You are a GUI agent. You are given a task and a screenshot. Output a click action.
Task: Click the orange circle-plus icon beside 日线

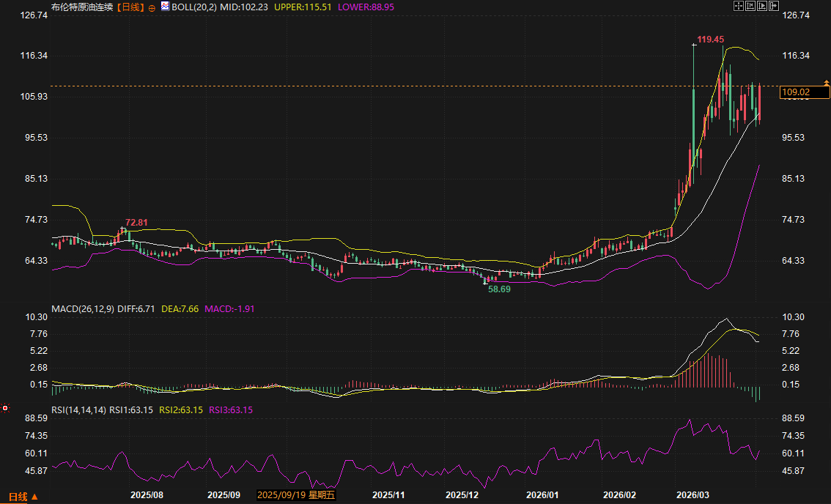[152, 7]
